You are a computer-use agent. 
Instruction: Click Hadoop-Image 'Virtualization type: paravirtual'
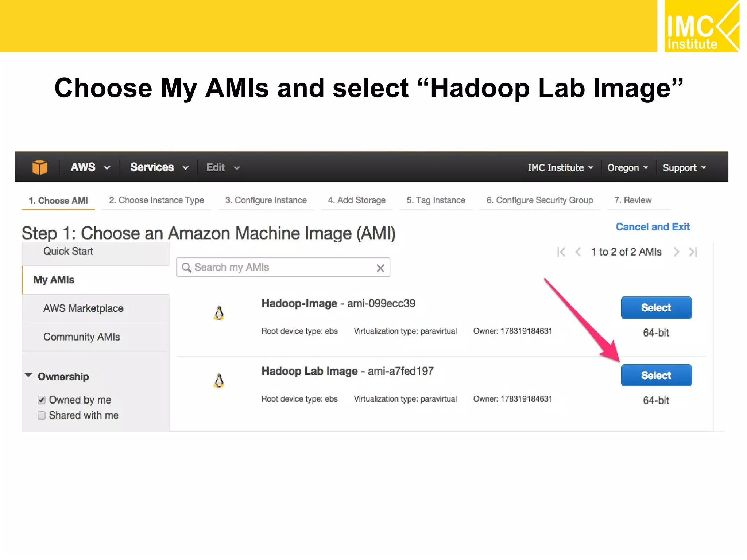coord(405,331)
